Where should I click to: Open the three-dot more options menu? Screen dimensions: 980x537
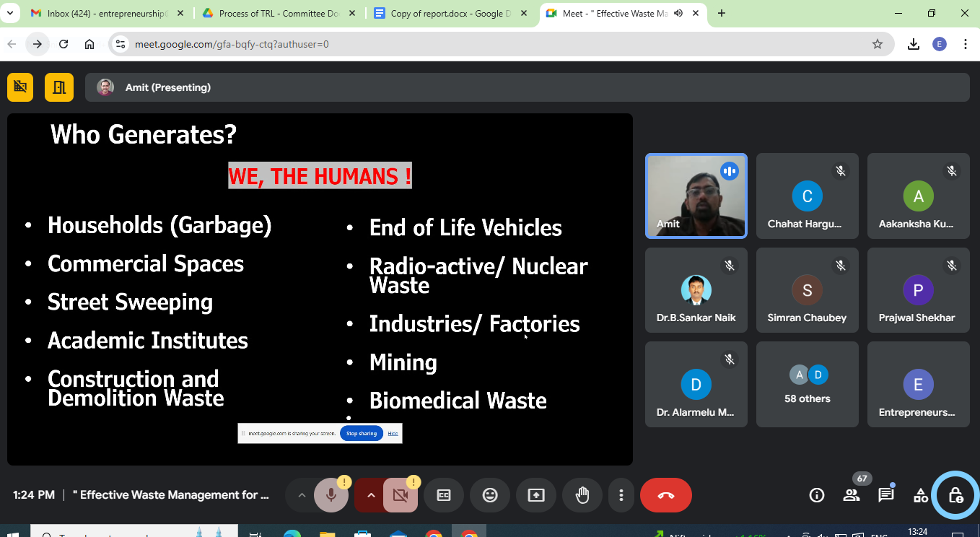pyautogui.click(x=621, y=495)
